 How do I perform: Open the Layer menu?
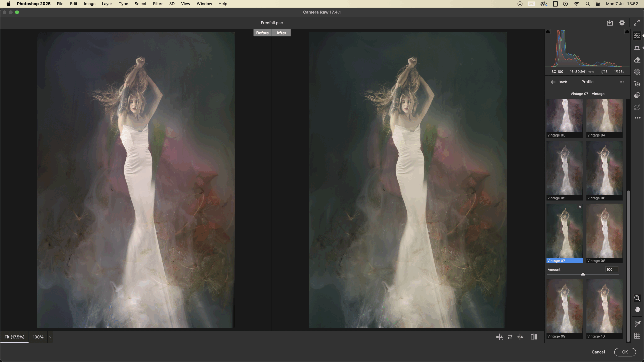(x=107, y=4)
